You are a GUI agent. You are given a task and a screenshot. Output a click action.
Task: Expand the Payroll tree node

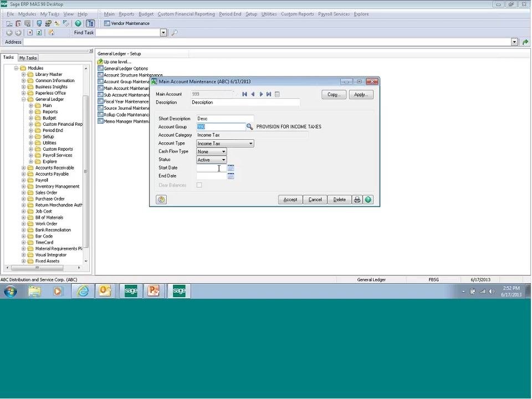coord(23,181)
